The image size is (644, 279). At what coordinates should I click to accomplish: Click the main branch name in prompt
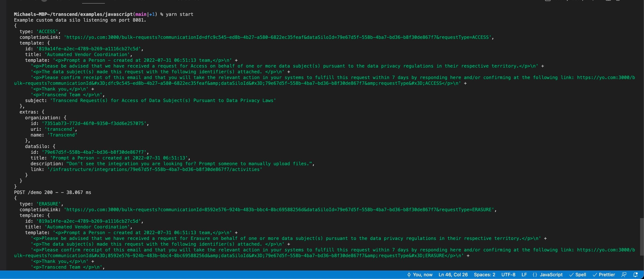click(x=141, y=14)
